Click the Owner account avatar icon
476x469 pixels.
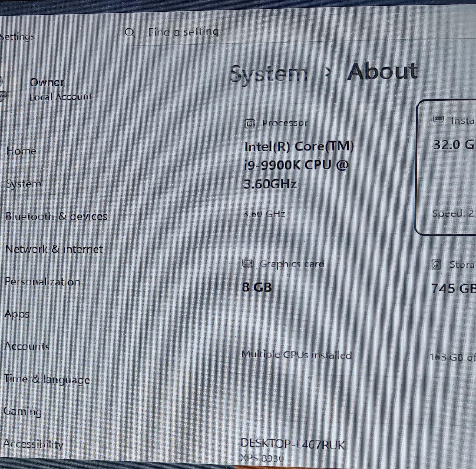point(3,89)
